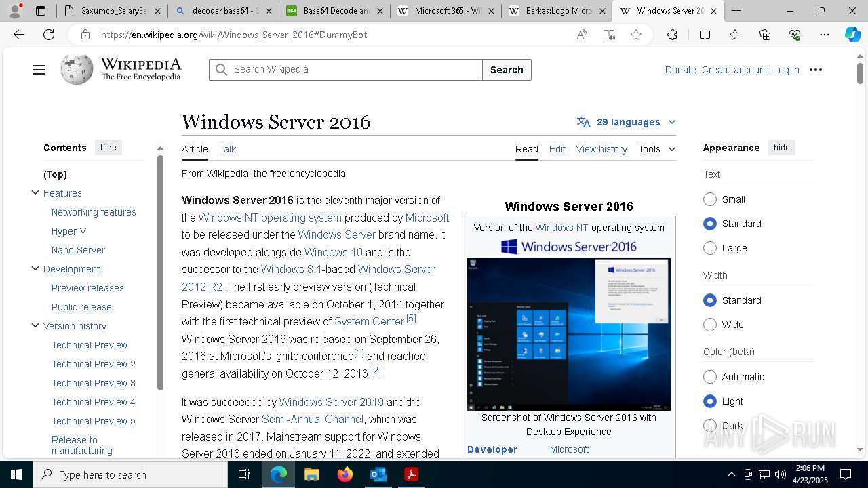Click the Search button
The height and width of the screenshot is (488, 868).
(x=507, y=70)
